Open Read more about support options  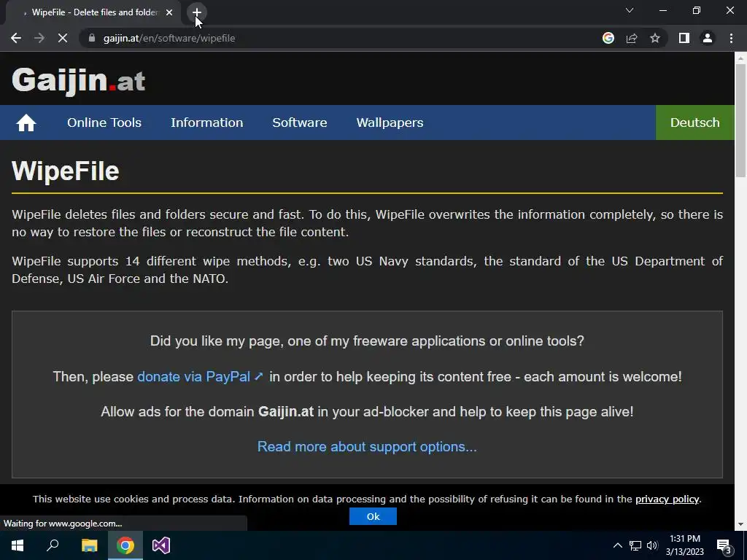367,447
